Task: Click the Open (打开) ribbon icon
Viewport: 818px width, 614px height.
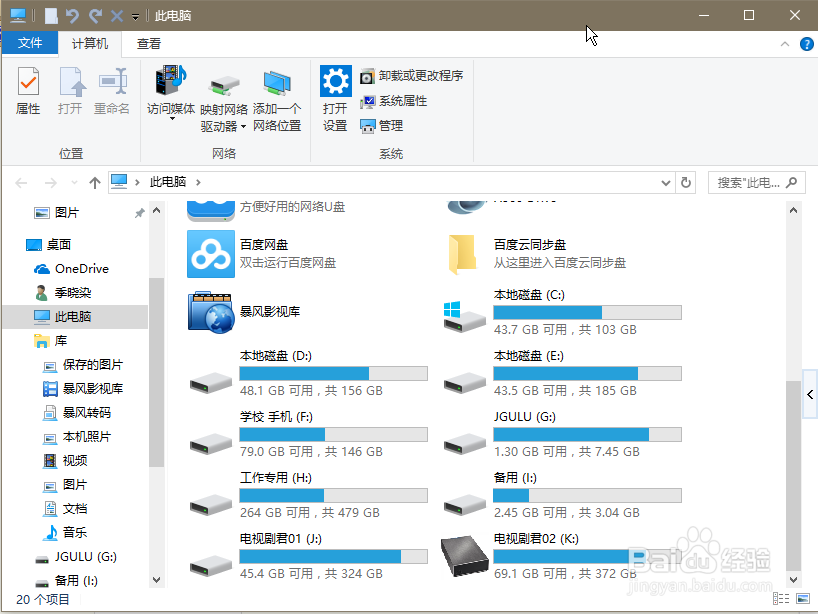Action: [70, 91]
